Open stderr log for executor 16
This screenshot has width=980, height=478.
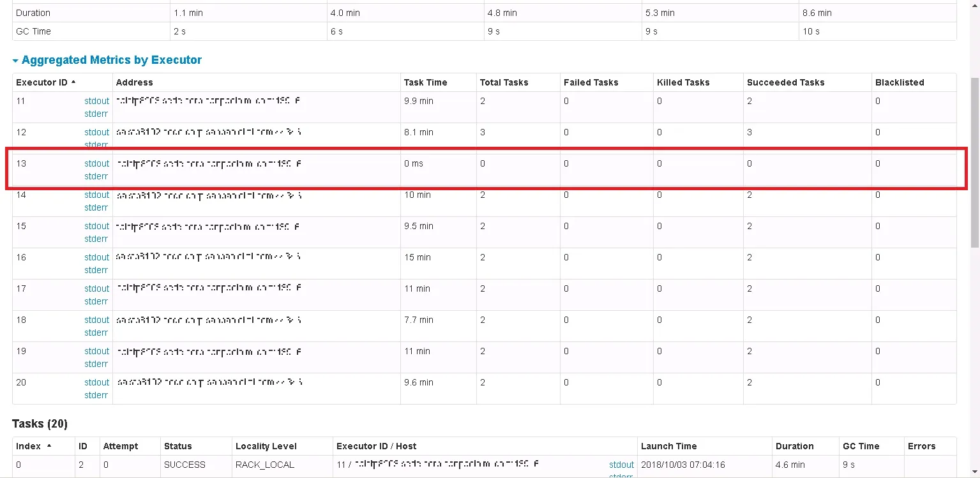point(96,270)
